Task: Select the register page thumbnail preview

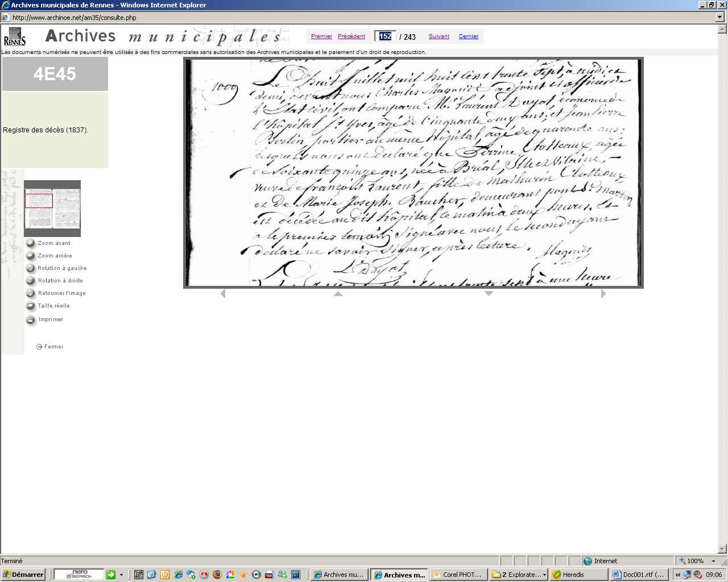Action: coord(52,209)
